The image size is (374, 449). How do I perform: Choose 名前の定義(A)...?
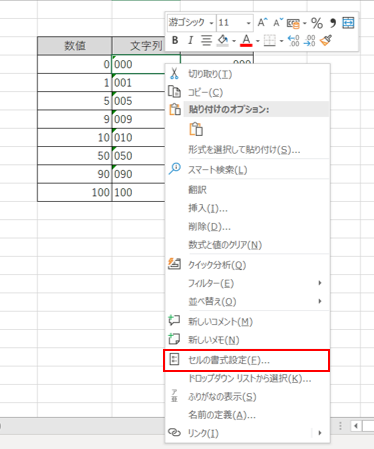point(247,415)
